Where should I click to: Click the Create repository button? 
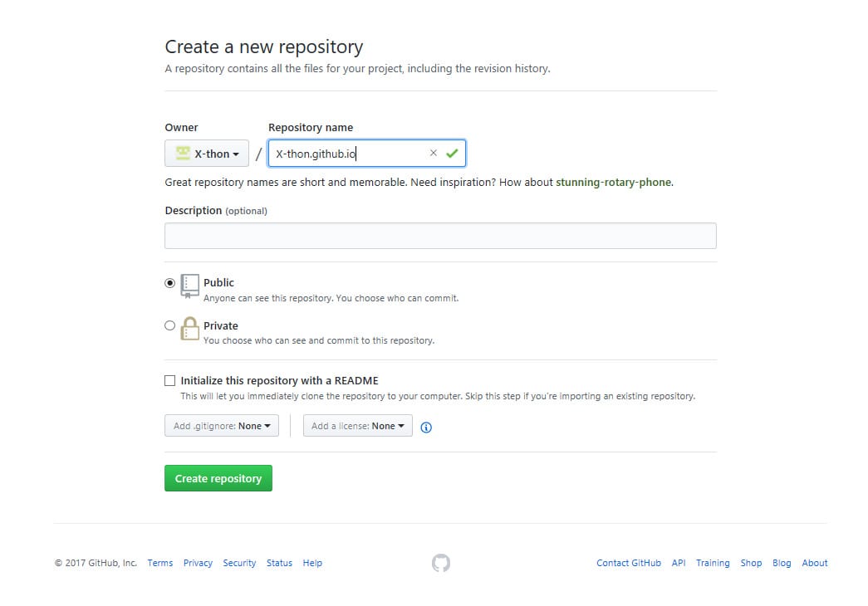(218, 478)
